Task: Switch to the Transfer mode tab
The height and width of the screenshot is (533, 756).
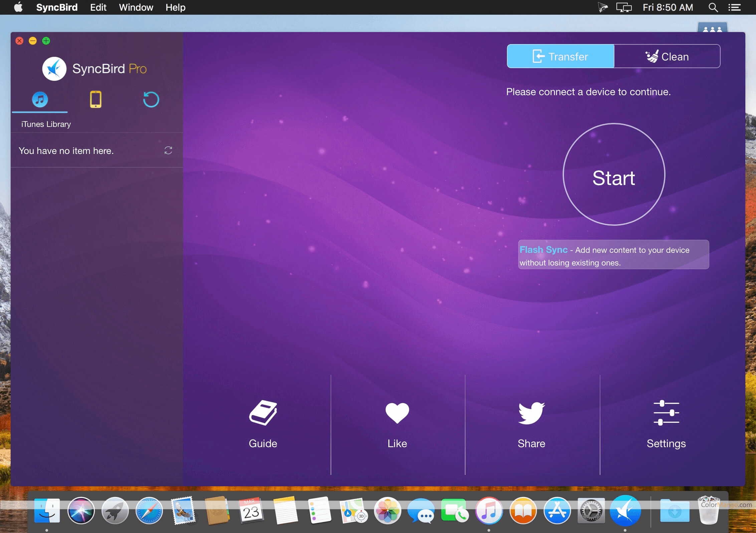Action: [560, 56]
